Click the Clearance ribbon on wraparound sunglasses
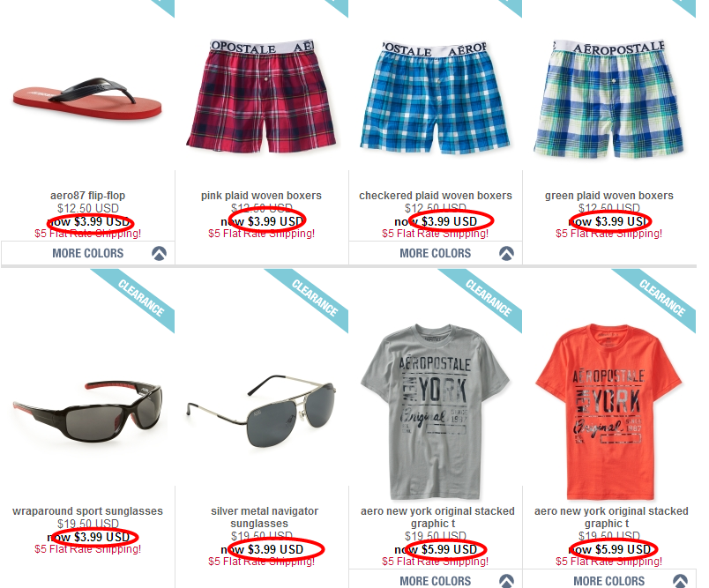709x588 pixels. pyautogui.click(x=140, y=297)
